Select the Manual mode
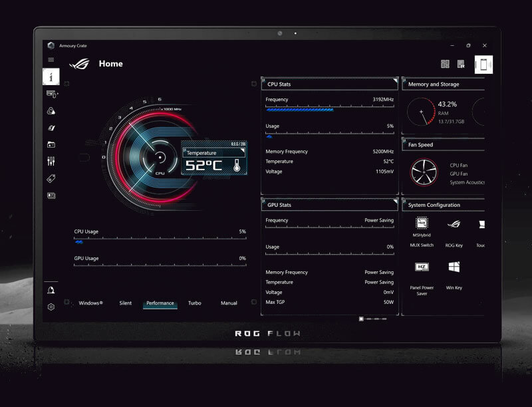The height and width of the screenshot is (407, 532). (x=228, y=303)
